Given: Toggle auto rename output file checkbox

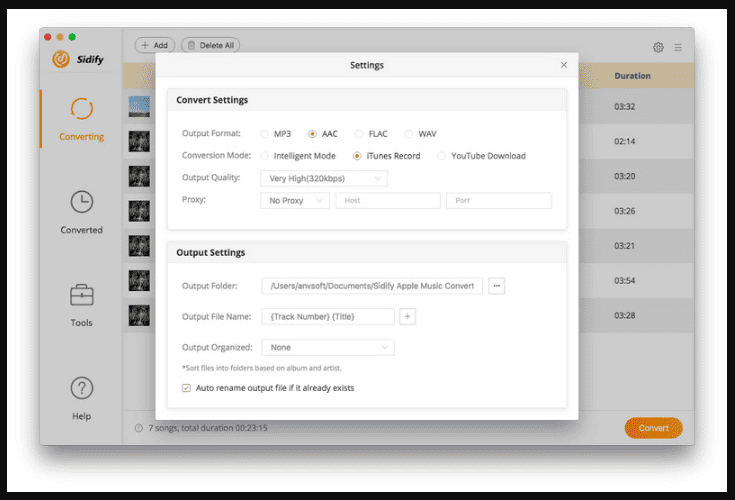Looking at the screenshot, I should click(186, 388).
